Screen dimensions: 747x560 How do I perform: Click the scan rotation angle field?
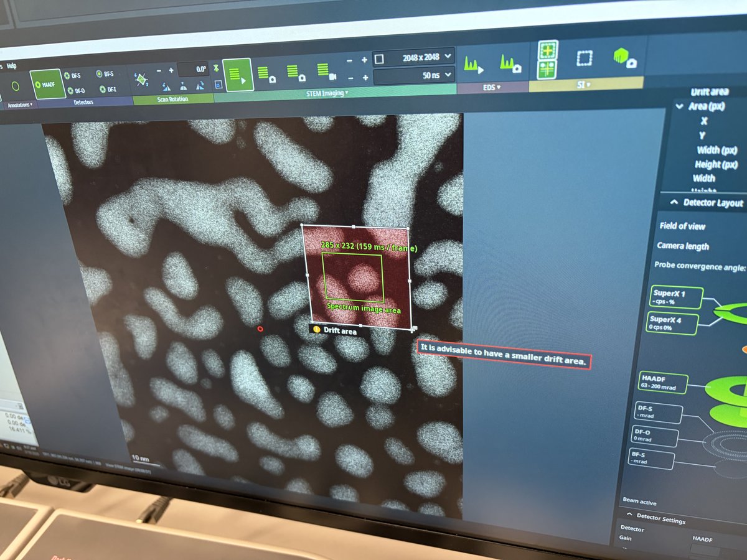pos(193,69)
